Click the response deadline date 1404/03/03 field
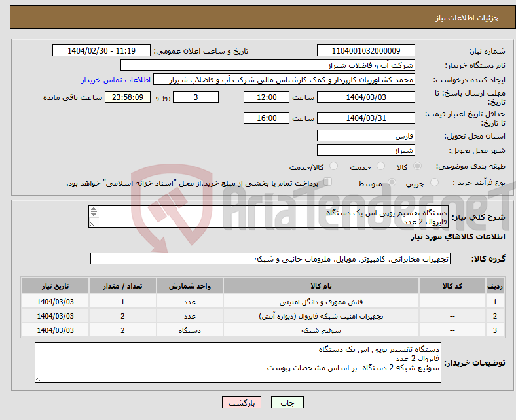Image resolution: width=516 pixels, height=420 pixels. (365, 97)
